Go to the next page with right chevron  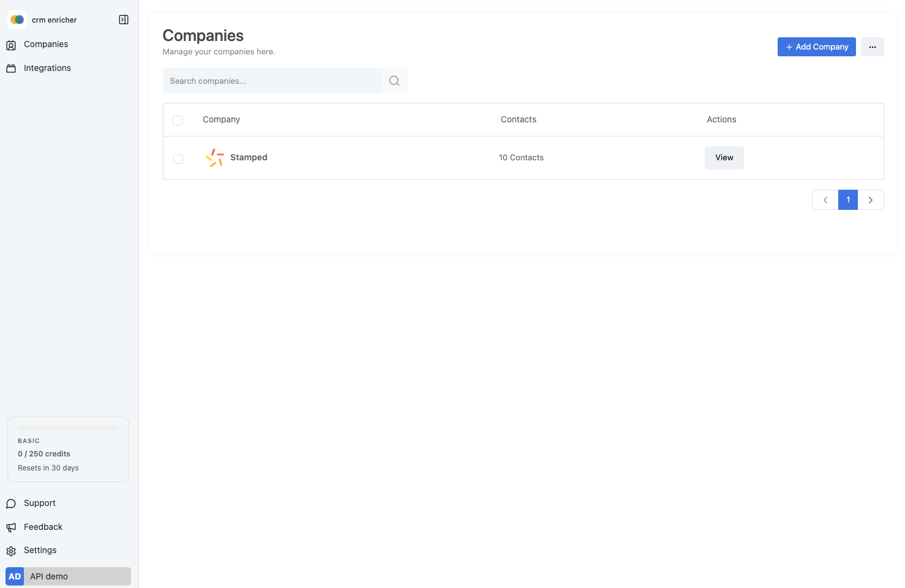point(870,200)
